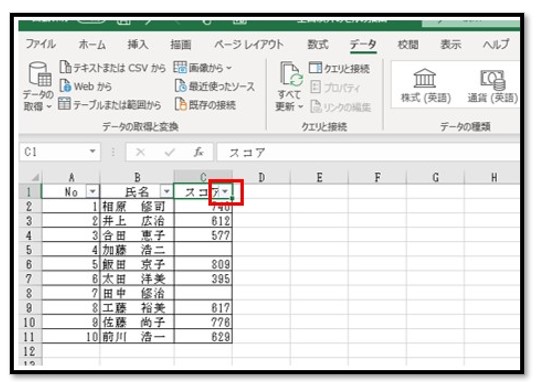Image resolution: width=538 pixels, height=382 pixels.
Task: Open filter dropdown for 氏名 column
Action: (166, 191)
